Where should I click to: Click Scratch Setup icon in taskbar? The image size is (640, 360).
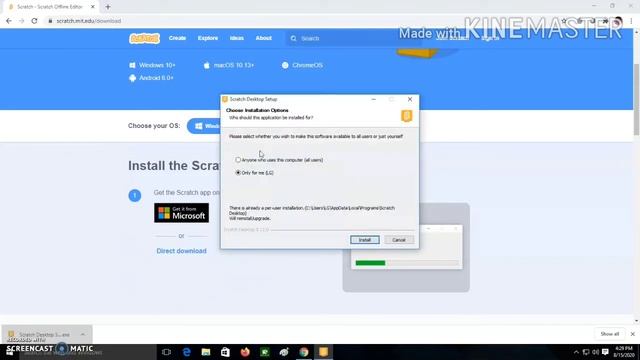tap(323, 352)
